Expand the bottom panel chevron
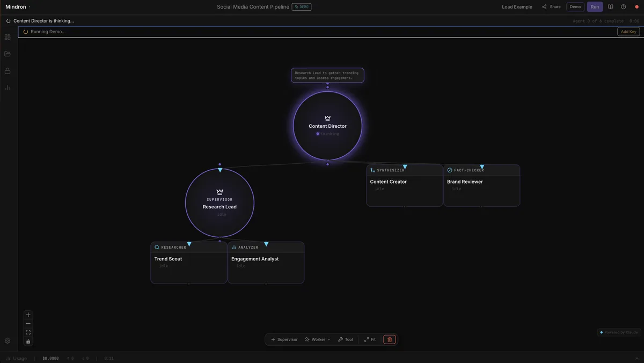644x363 pixels. 637,358
